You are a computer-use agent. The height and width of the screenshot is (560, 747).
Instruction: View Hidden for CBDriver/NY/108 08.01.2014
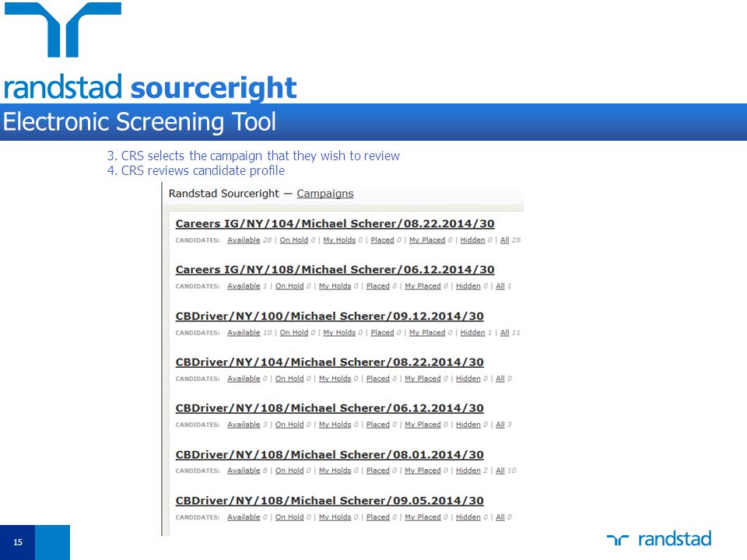(468, 471)
